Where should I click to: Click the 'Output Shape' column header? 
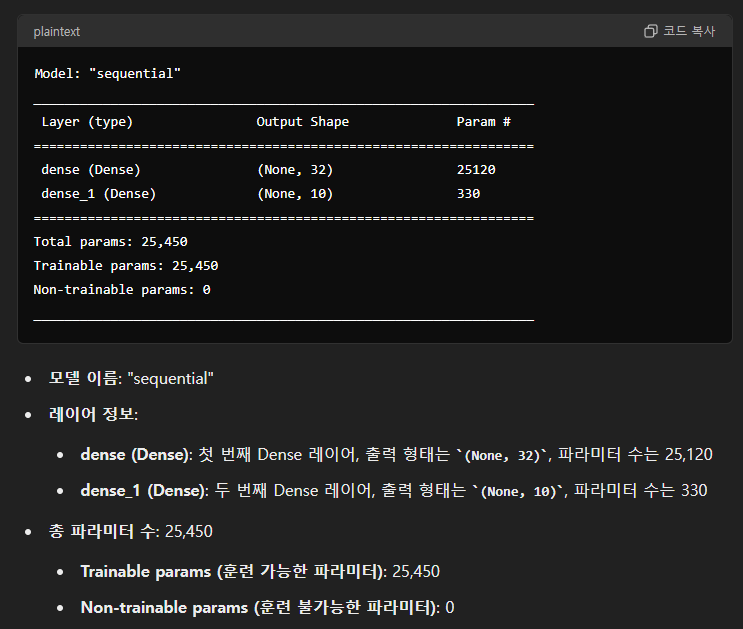coord(302,122)
